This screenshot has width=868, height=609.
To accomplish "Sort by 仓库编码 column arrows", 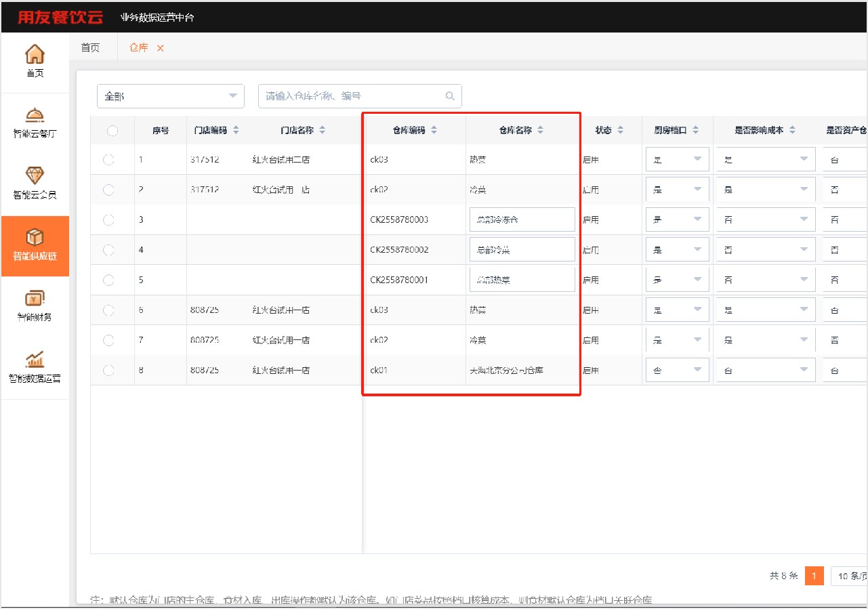I will [x=434, y=130].
